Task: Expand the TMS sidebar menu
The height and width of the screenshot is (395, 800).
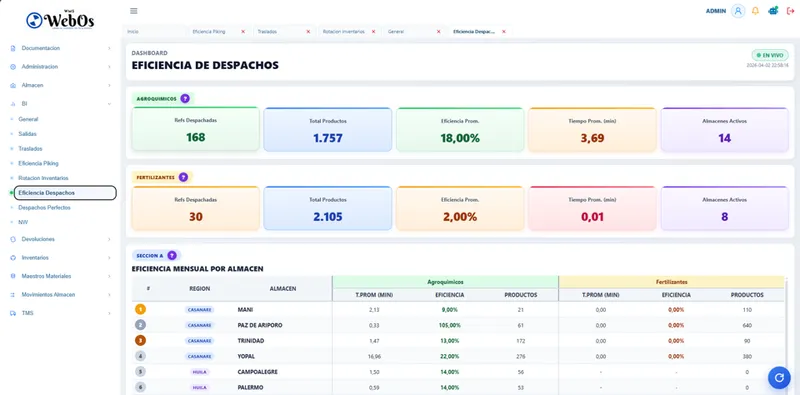Action: coord(60,313)
